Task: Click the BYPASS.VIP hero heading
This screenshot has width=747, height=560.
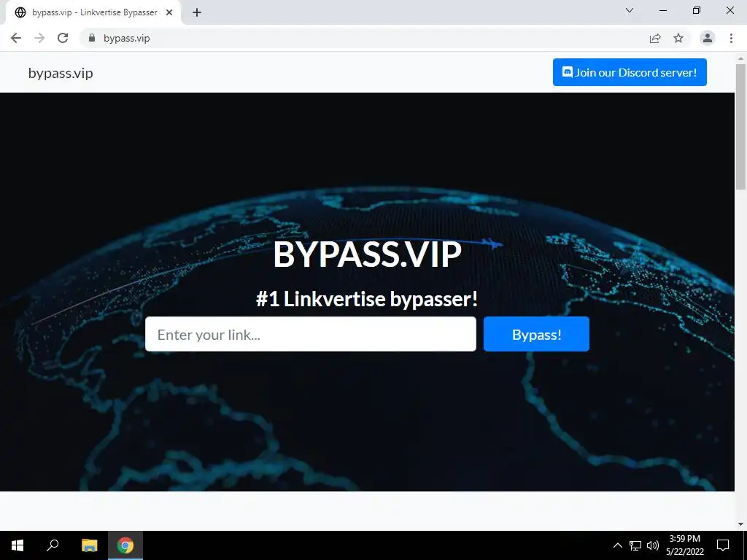Action: tap(368, 254)
